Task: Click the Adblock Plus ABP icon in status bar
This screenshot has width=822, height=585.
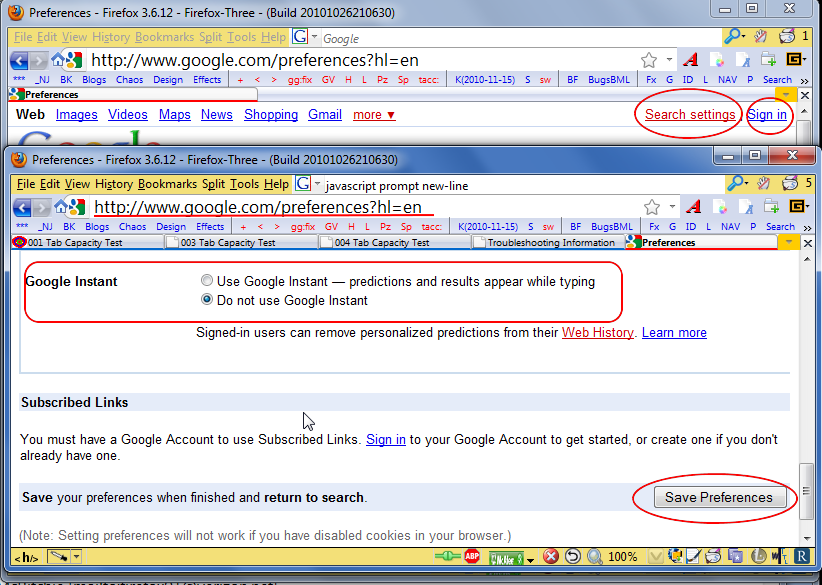Action: click(x=472, y=556)
